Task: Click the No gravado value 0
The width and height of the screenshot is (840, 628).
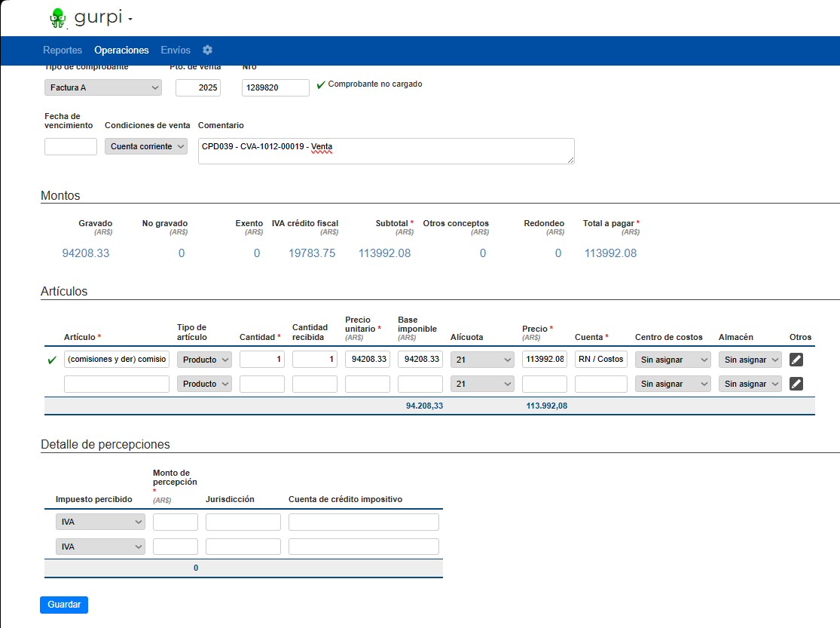Action: (x=182, y=253)
